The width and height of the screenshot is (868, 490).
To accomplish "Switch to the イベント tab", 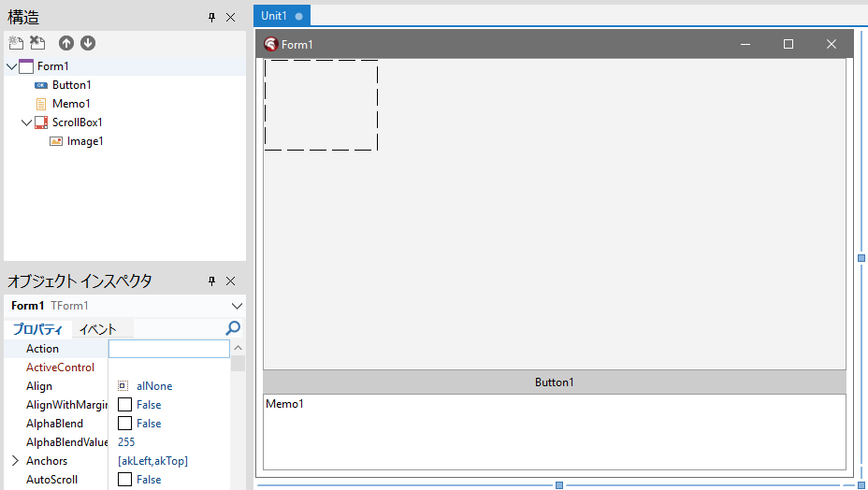I will (97, 329).
